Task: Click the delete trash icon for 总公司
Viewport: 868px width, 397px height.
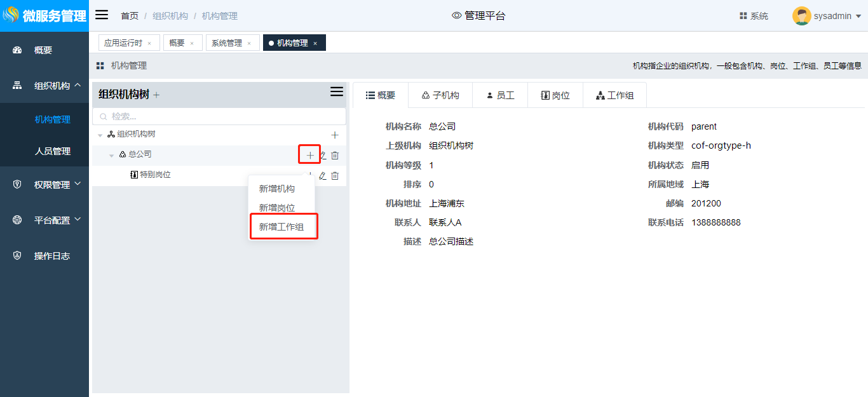Action: (335, 155)
